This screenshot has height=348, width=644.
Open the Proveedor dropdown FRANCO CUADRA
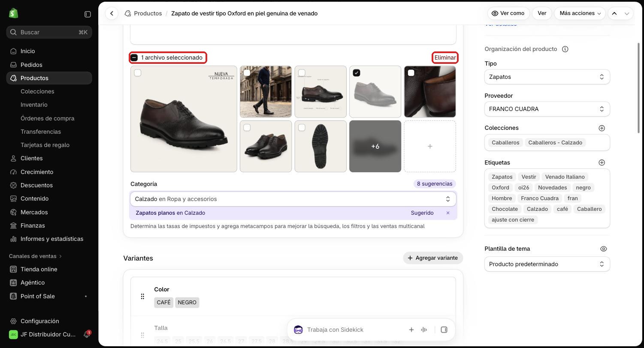coord(547,109)
